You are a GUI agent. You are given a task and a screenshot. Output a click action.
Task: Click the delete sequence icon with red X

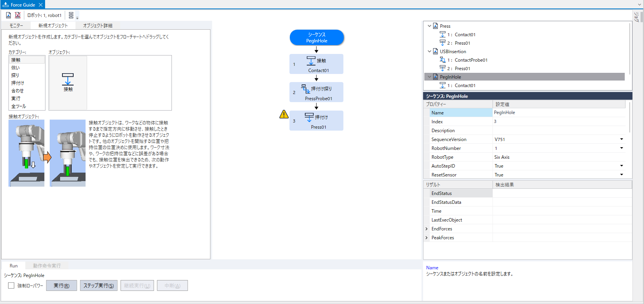pos(18,15)
